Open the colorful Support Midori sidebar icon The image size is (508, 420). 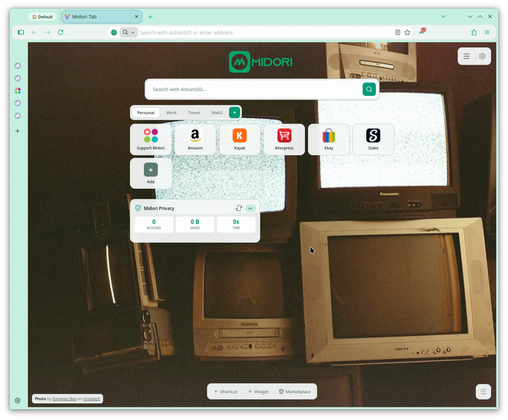[18, 91]
